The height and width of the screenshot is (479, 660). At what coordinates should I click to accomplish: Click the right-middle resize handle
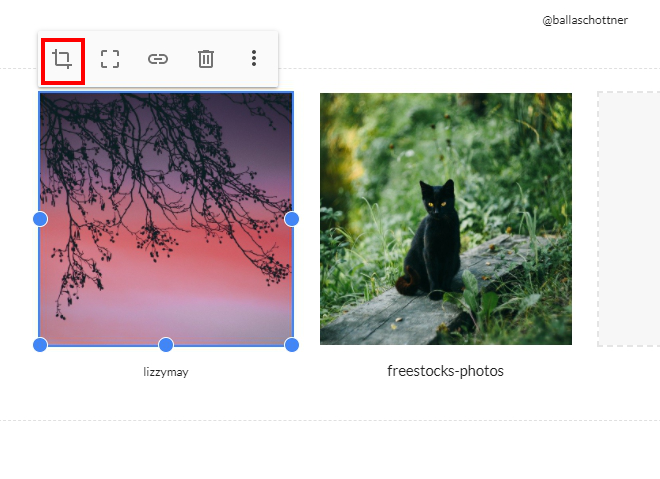click(x=292, y=219)
